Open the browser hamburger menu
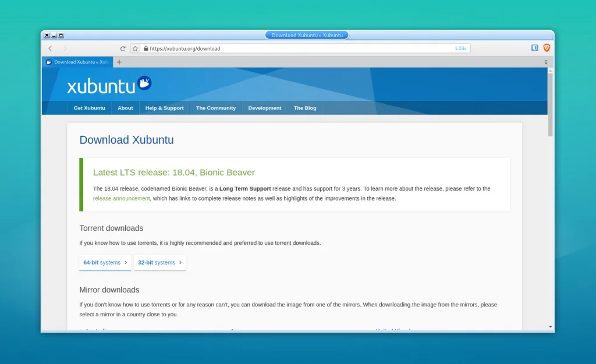Image resolution: width=596 pixels, height=364 pixels. tap(546, 62)
